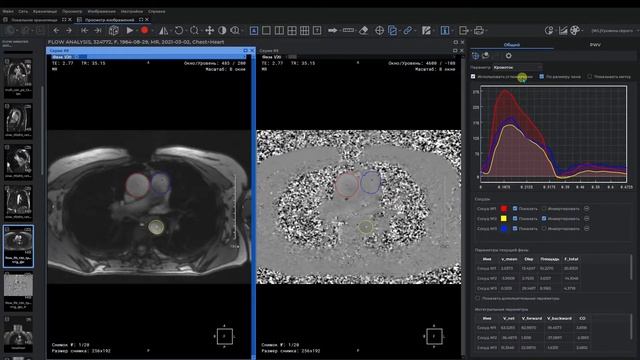
Task: Select the ruler measurement tool
Action: [348, 31]
